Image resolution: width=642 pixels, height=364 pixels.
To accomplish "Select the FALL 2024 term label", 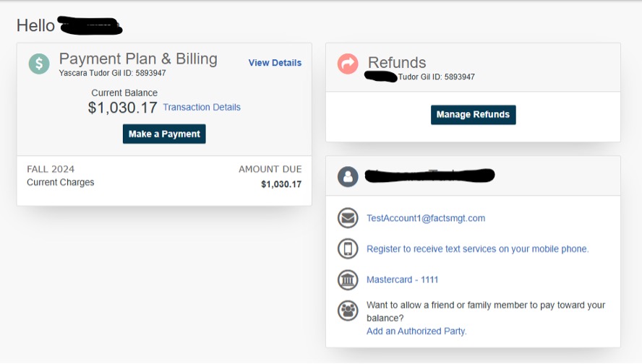I will coord(51,169).
